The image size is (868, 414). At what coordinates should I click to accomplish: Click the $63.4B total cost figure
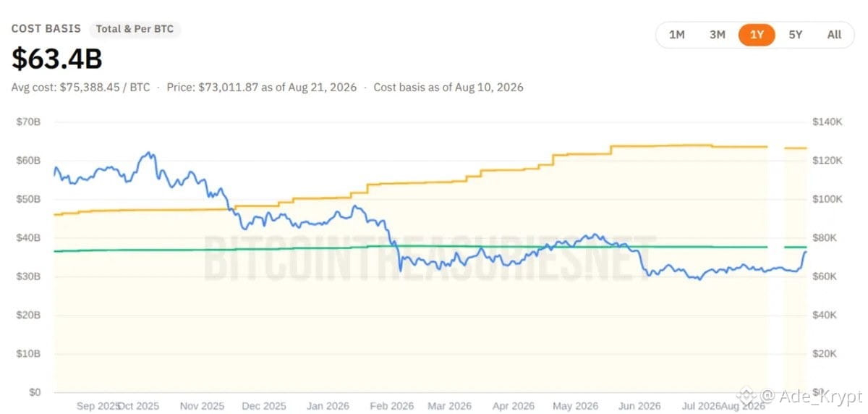(x=56, y=59)
